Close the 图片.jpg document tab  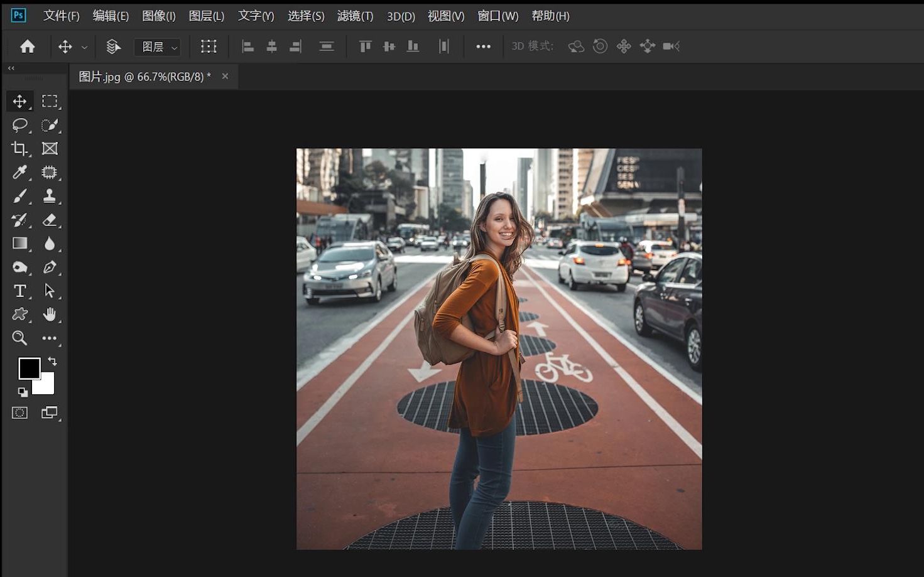point(225,76)
